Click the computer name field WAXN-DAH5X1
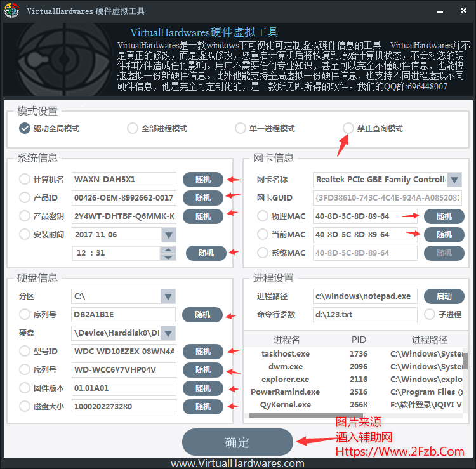 [124, 180]
